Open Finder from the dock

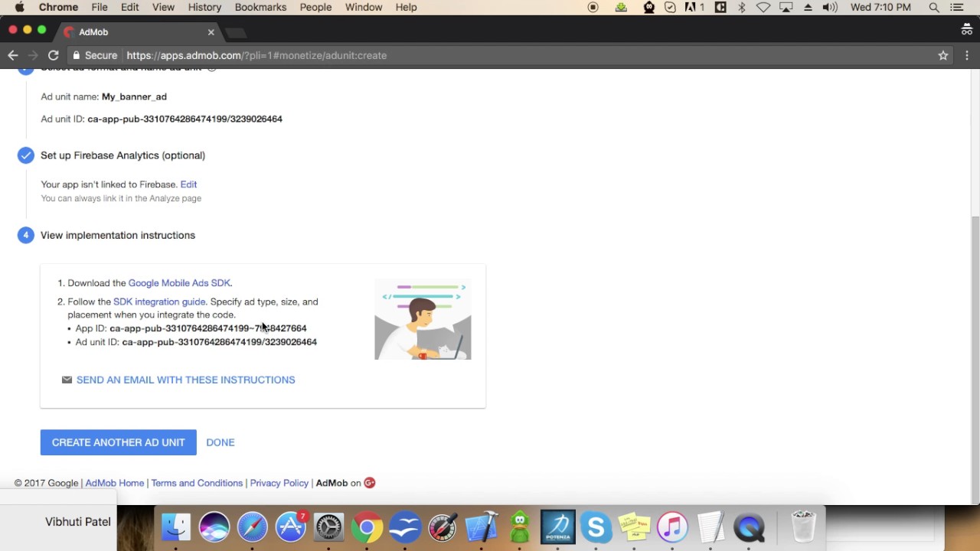pyautogui.click(x=176, y=527)
